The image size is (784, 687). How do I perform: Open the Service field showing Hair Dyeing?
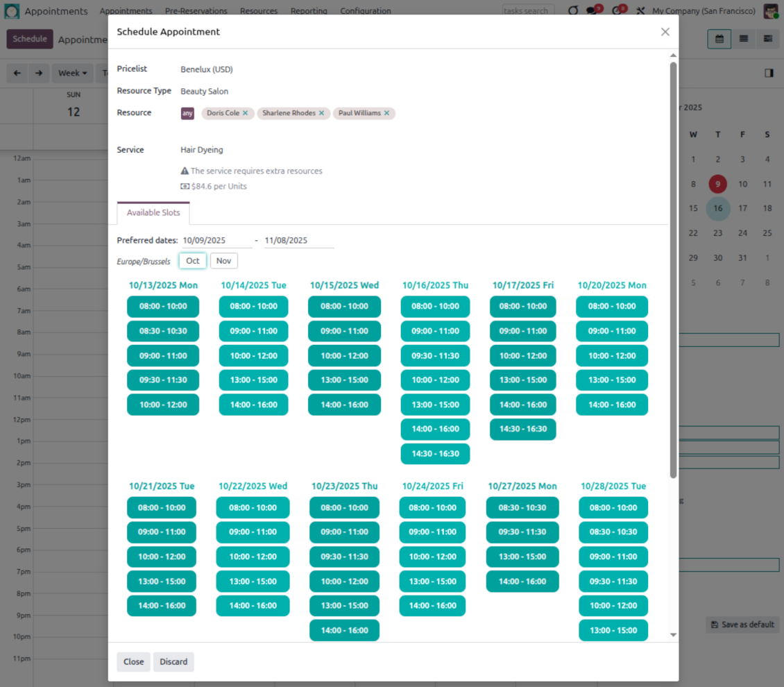[202, 150]
